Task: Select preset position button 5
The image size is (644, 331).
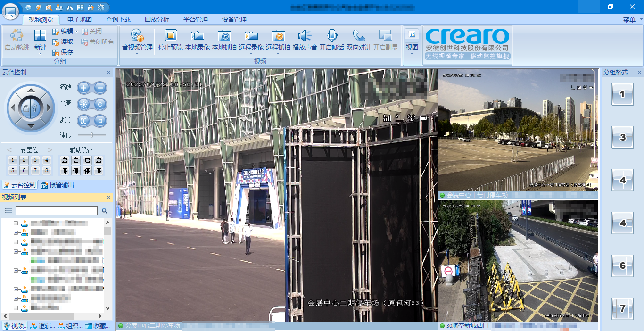Action: [x=12, y=171]
